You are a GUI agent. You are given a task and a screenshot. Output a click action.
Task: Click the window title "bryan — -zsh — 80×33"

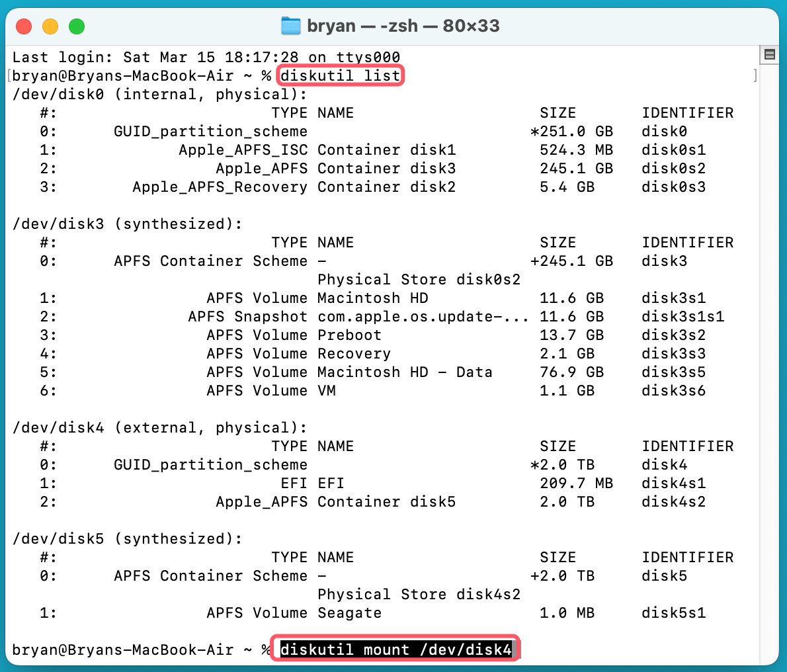point(403,26)
